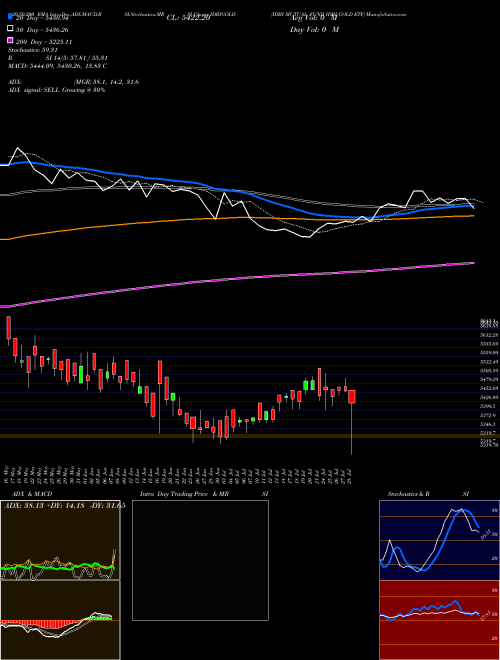The height and width of the screenshot is (660, 500).
Task: Click the 5426.69 price axis label
Action: (x=489, y=397)
